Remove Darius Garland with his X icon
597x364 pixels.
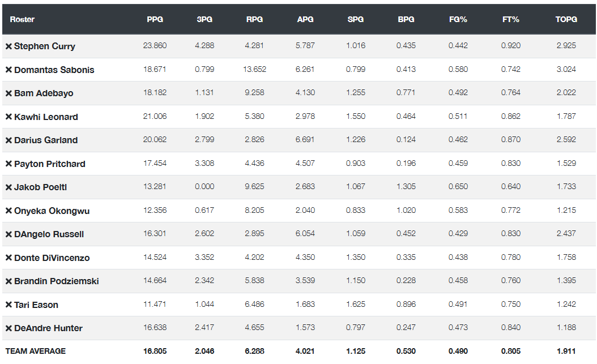[8, 140]
